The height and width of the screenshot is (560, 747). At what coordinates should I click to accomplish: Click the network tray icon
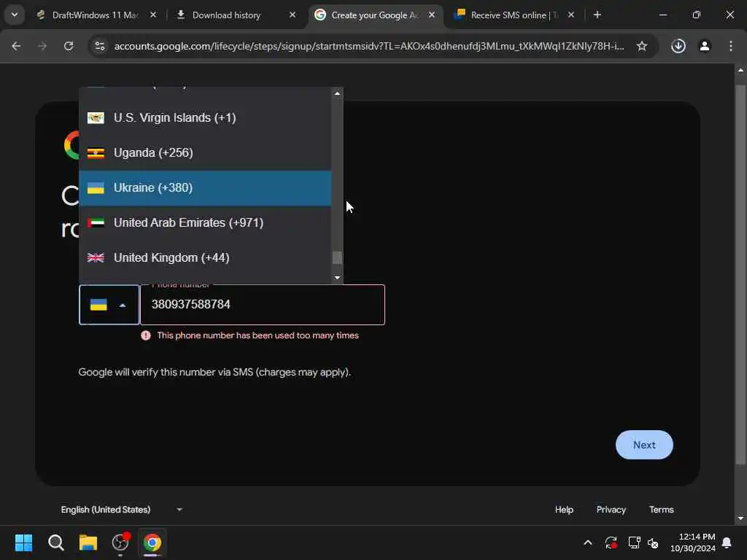point(634,542)
